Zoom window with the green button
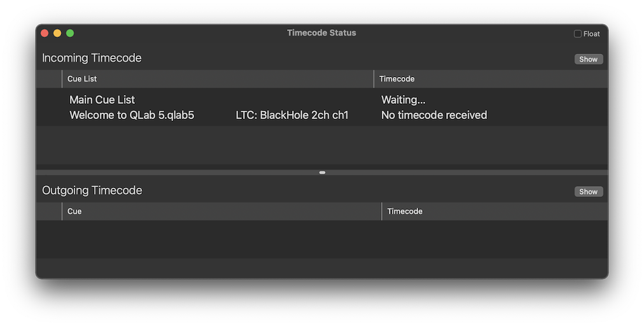 pyautogui.click(x=70, y=33)
